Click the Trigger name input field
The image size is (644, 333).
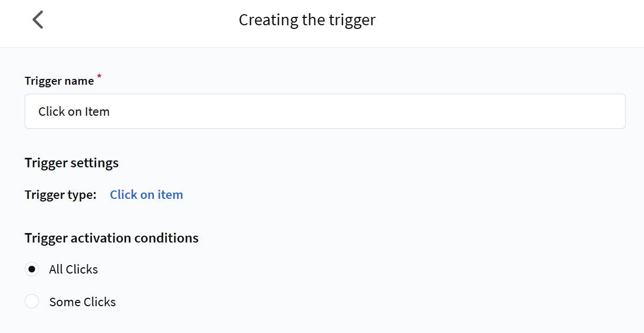(x=325, y=112)
